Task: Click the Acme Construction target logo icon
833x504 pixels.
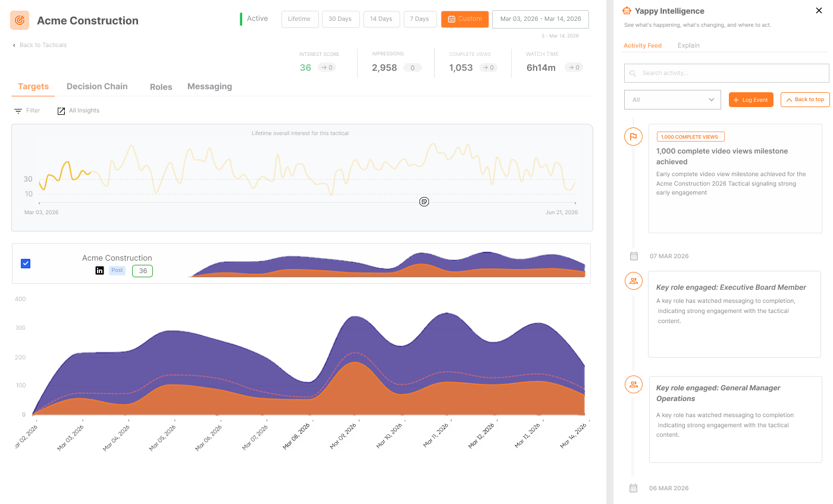Action: (20, 20)
